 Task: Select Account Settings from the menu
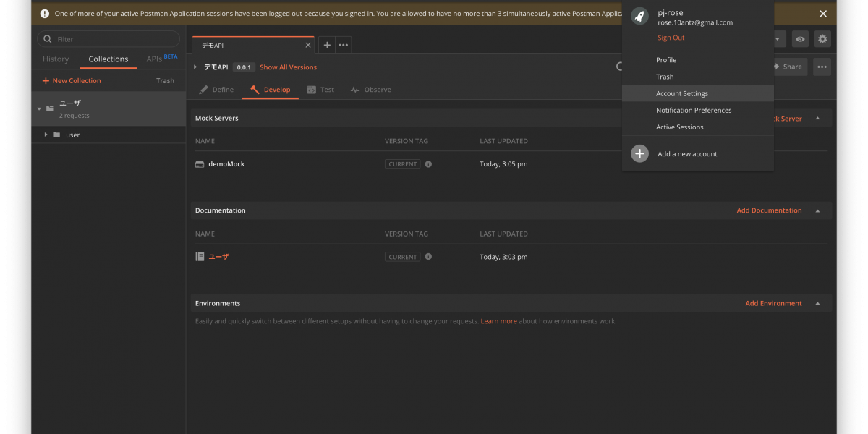tap(681, 93)
